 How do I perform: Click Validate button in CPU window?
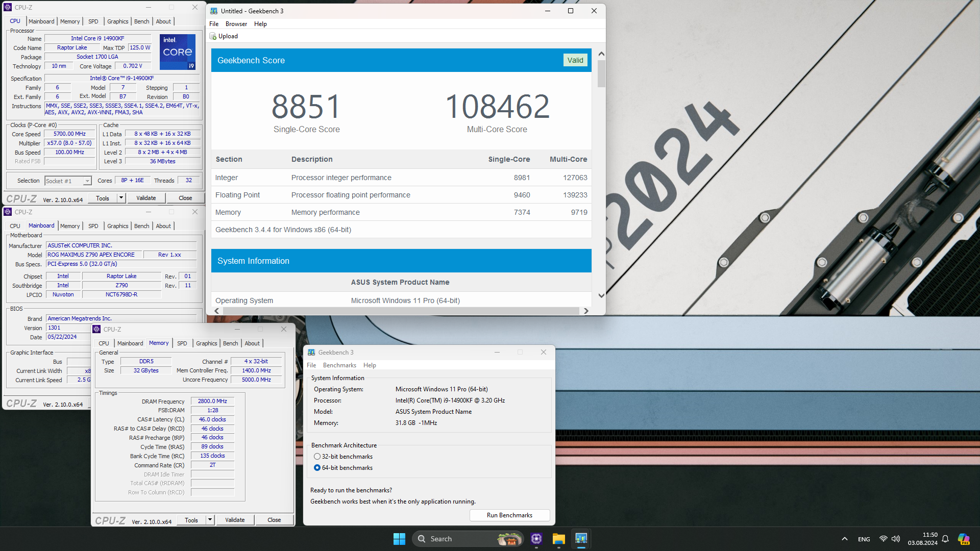pyautogui.click(x=146, y=198)
